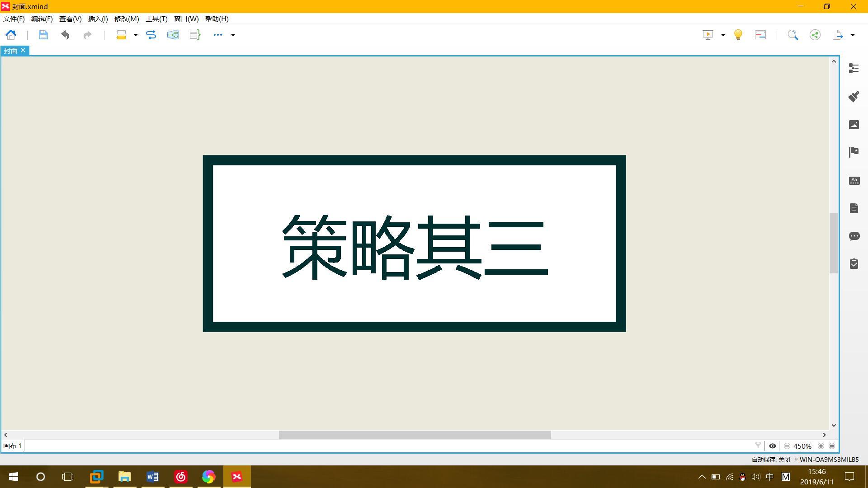Open the 工具(T) menu
Image resolution: width=868 pixels, height=488 pixels.
[156, 19]
